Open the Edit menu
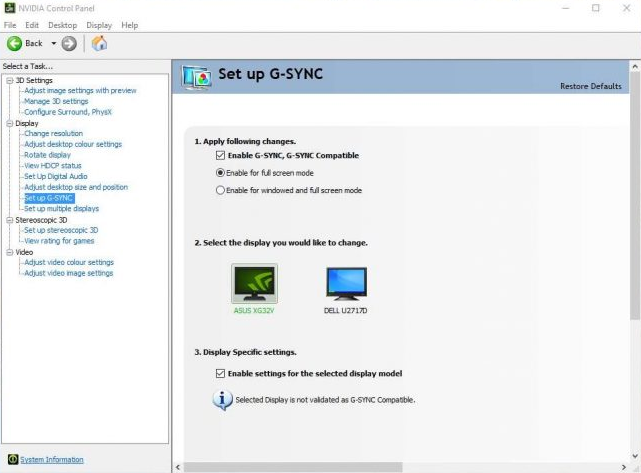The image size is (641, 473). click(32, 25)
